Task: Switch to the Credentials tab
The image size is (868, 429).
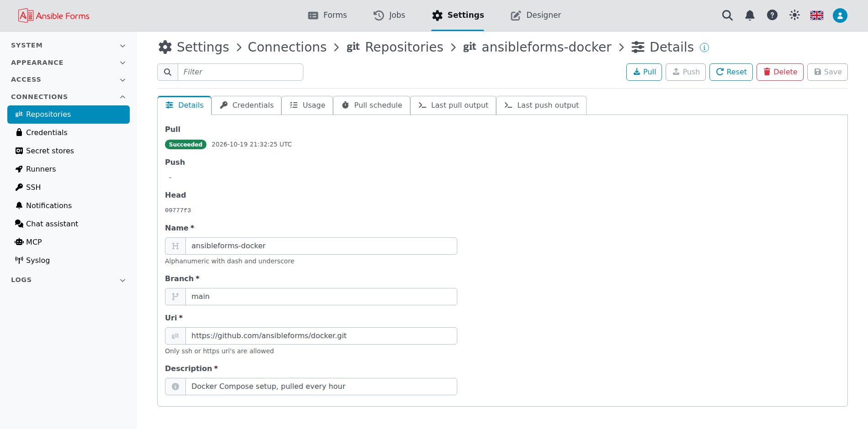Action: click(x=247, y=105)
